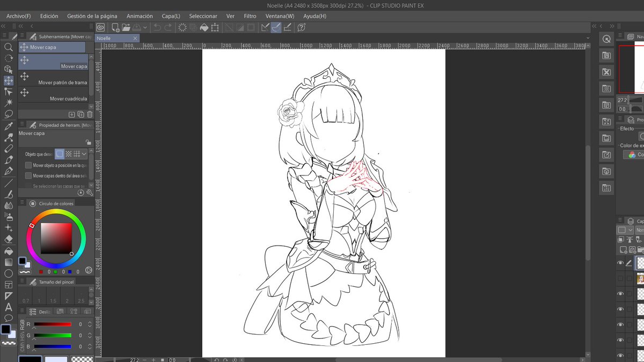Select the Rotate view tool
This screenshot has width=644, height=362.
[x=9, y=58]
